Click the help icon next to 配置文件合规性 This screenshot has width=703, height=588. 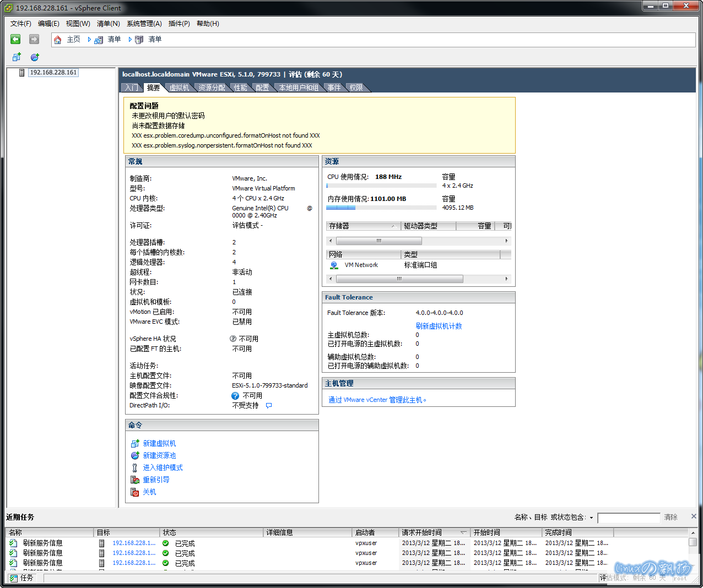[235, 396]
